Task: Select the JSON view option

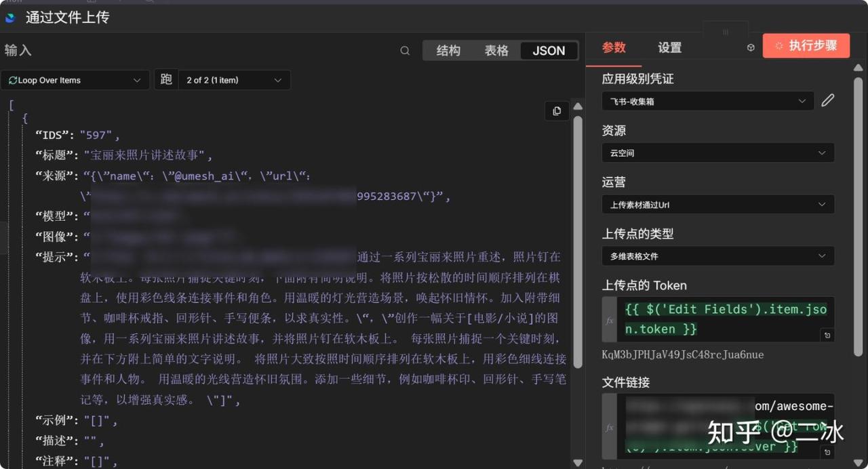Action: [549, 51]
